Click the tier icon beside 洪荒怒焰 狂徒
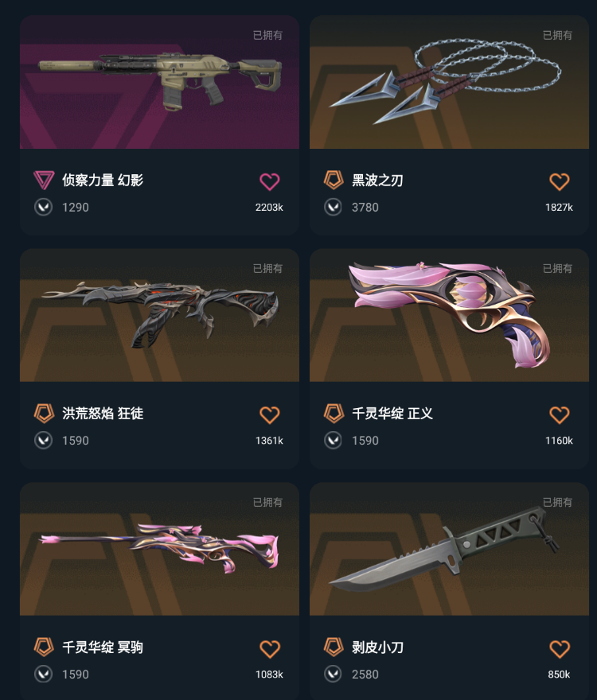The width and height of the screenshot is (597, 700). click(x=44, y=414)
